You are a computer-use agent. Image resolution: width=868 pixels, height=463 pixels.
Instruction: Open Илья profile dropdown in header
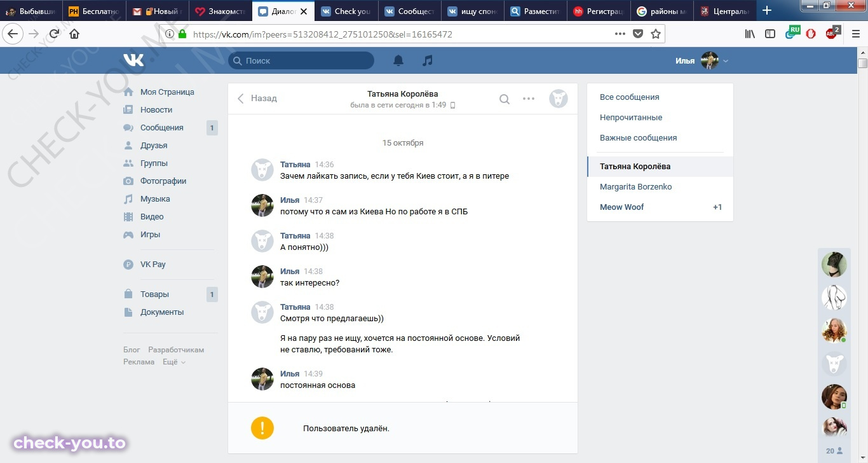click(x=702, y=61)
